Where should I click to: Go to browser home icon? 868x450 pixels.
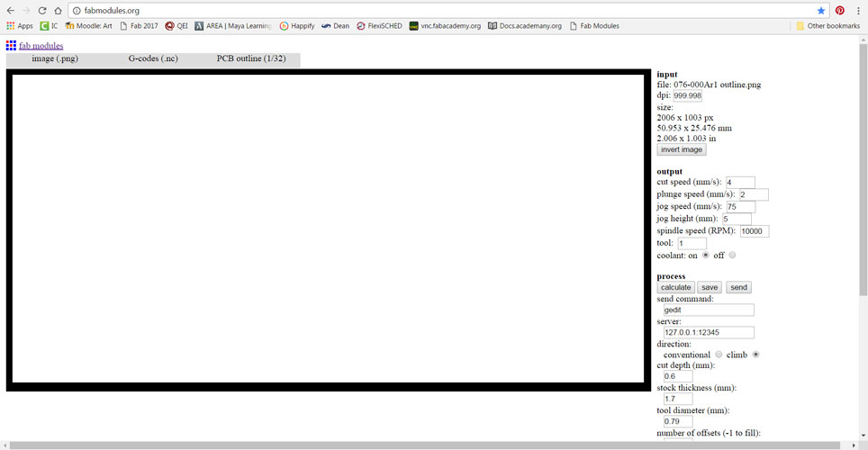[x=58, y=11]
